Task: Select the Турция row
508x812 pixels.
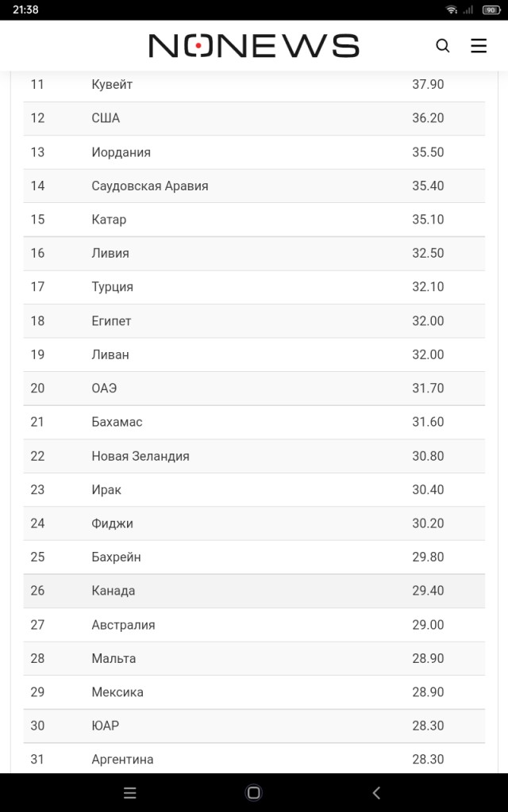Action: pyautogui.click(x=254, y=287)
